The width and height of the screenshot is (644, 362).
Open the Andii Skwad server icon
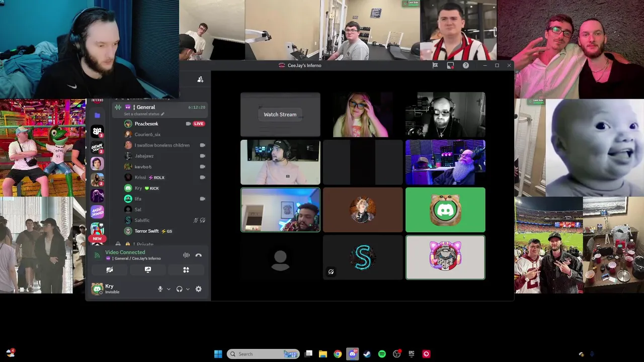point(97,212)
